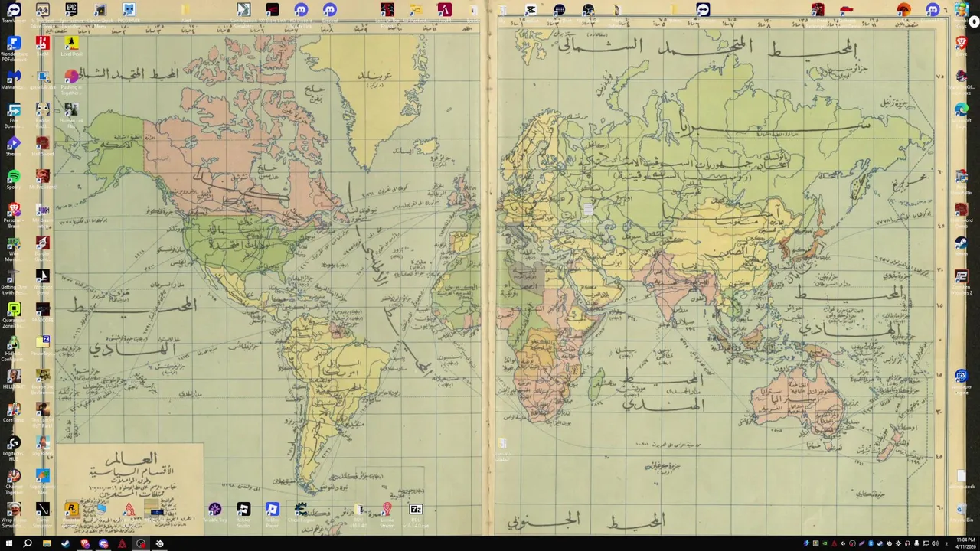980x551 pixels.
Task: Click the taskbar clock showing 11:04 PM
Action: coord(965,543)
